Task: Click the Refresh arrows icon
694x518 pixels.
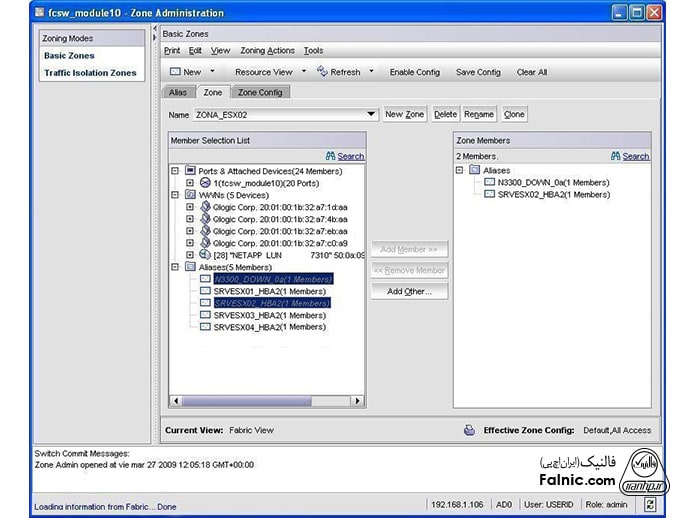Action: (x=322, y=72)
